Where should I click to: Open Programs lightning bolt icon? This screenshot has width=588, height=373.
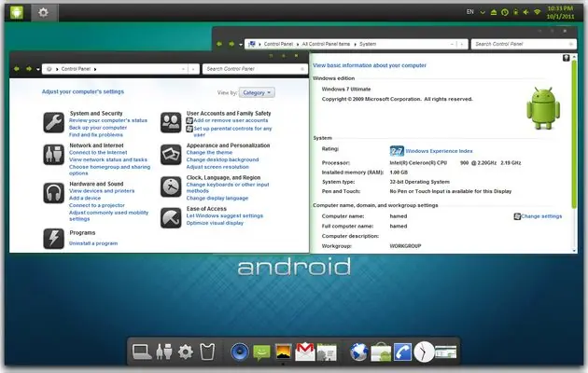(x=53, y=238)
